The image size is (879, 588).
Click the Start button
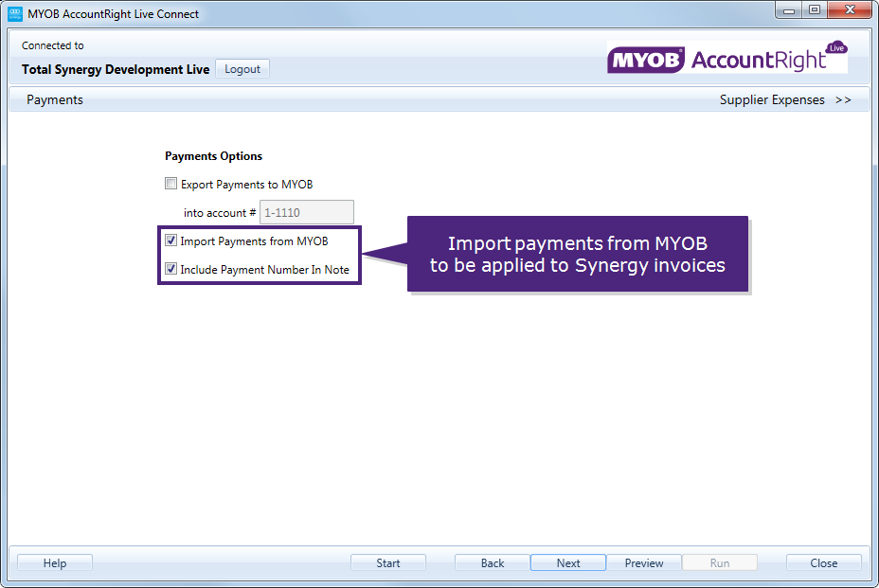[388, 562]
